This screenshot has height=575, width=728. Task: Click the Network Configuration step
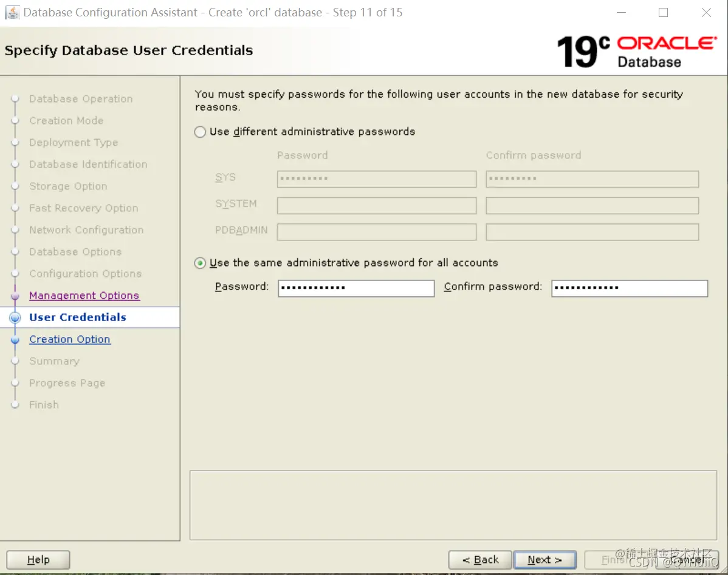pyautogui.click(x=86, y=230)
